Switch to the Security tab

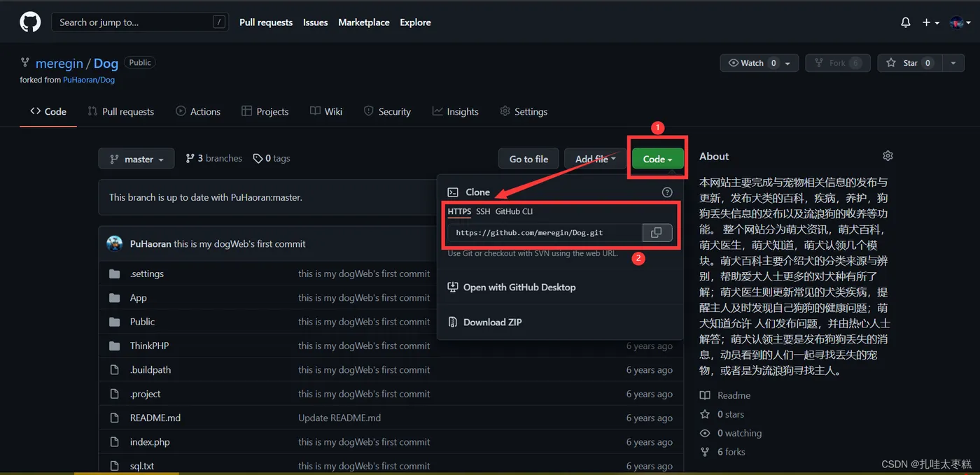pos(387,111)
